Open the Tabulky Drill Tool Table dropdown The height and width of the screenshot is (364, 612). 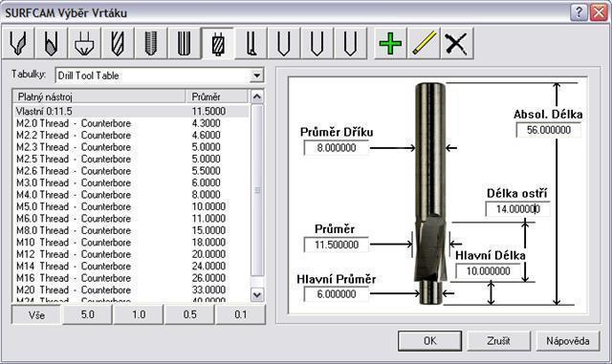pos(256,75)
